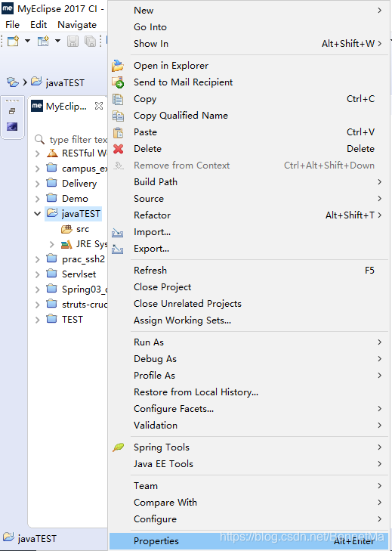
Task: Expand the campus_ex project node
Action: coord(38,169)
